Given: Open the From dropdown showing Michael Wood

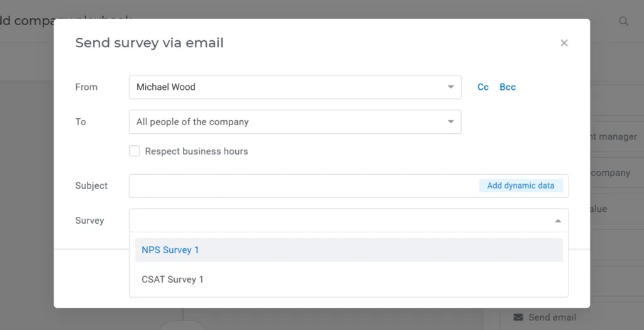Looking at the screenshot, I should tap(295, 87).
